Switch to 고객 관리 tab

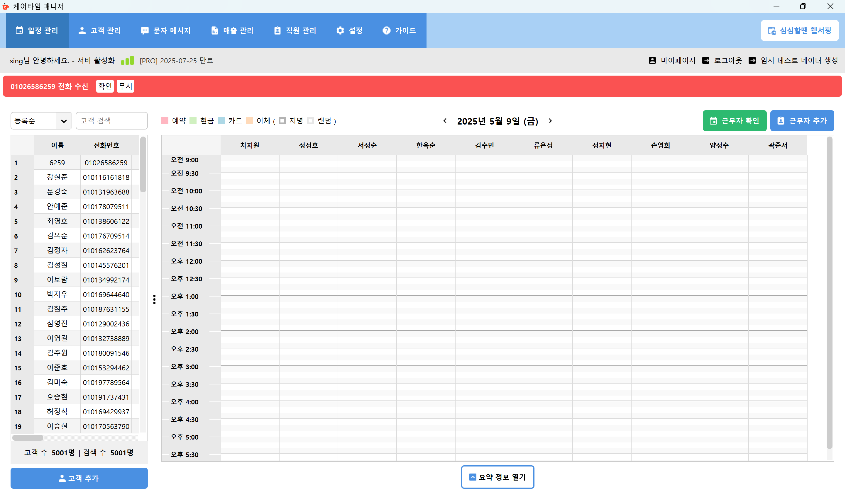tap(100, 30)
